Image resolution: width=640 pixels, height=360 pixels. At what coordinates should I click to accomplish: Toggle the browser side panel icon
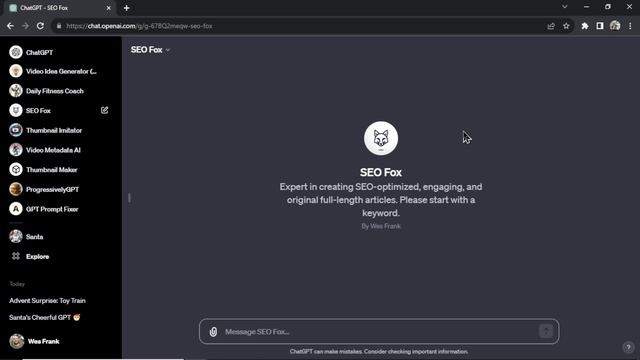600,26
